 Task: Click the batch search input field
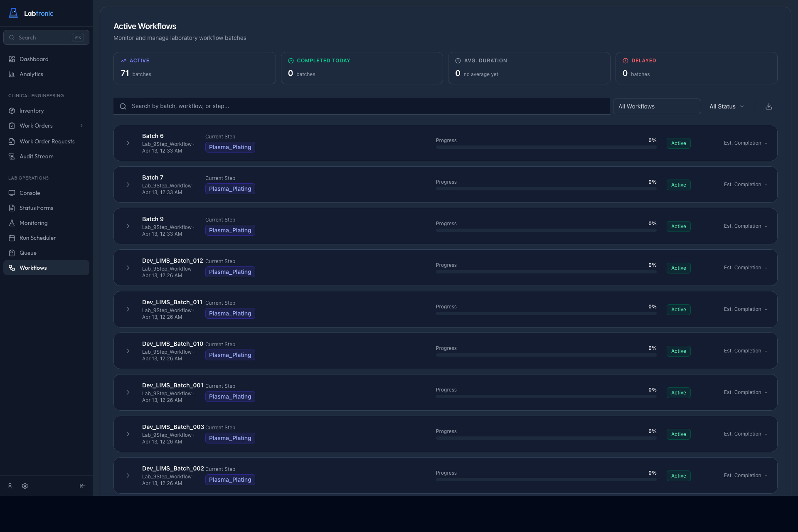361,106
